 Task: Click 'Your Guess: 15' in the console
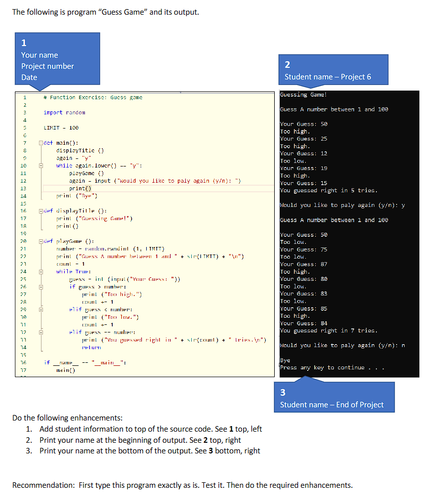(x=304, y=183)
